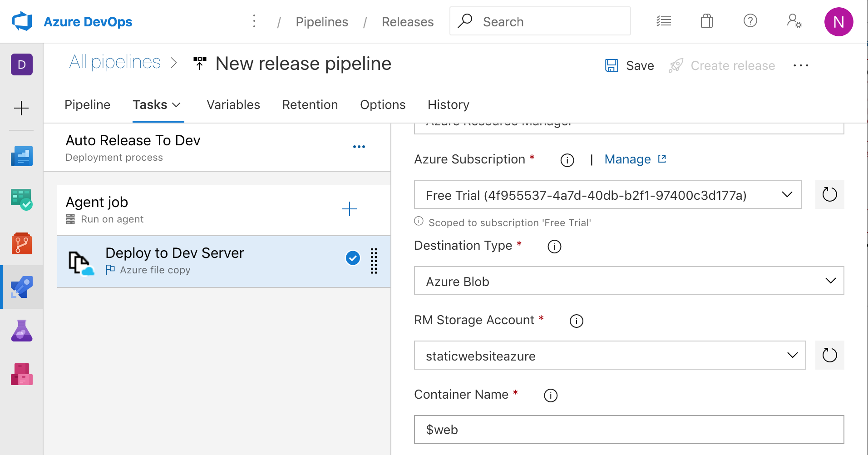The height and width of the screenshot is (455, 868).
Task: Show info for Azure Subscription
Action: click(x=567, y=160)
